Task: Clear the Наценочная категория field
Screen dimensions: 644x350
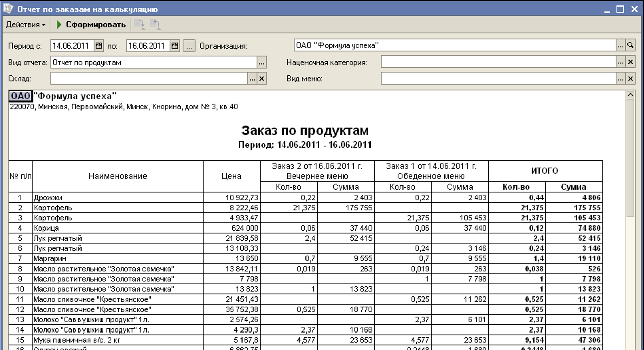Action: click(630, 62)
